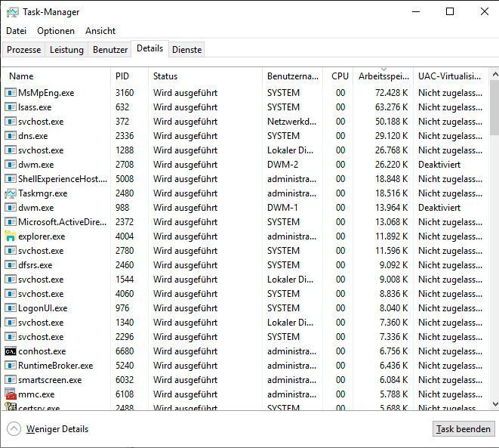Sort by the Arbeitsspeicher column header
Viewport: 499px width, 448px height.
pos(383,76)
